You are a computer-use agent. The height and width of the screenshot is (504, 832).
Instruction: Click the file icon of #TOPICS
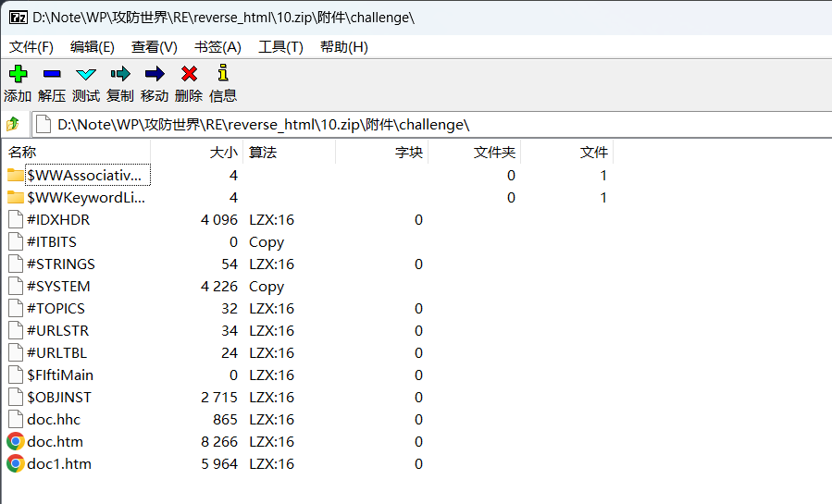pyautogui.click(x=16, y=309)
